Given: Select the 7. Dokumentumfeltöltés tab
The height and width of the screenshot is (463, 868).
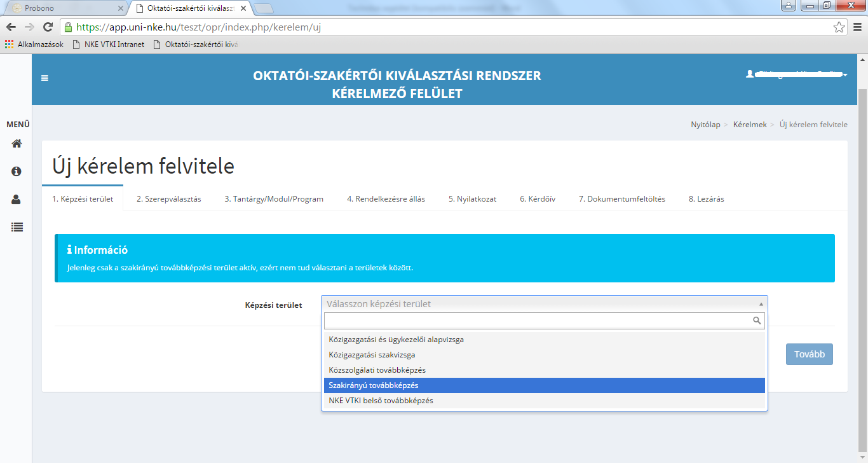Looking at the screenshot, I should tap(622, 198).
